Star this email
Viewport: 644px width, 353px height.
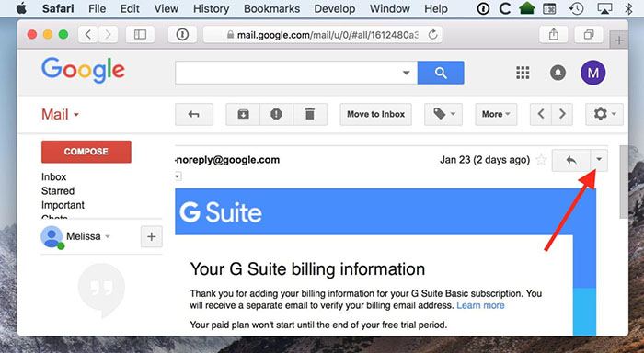coord(541,160)
